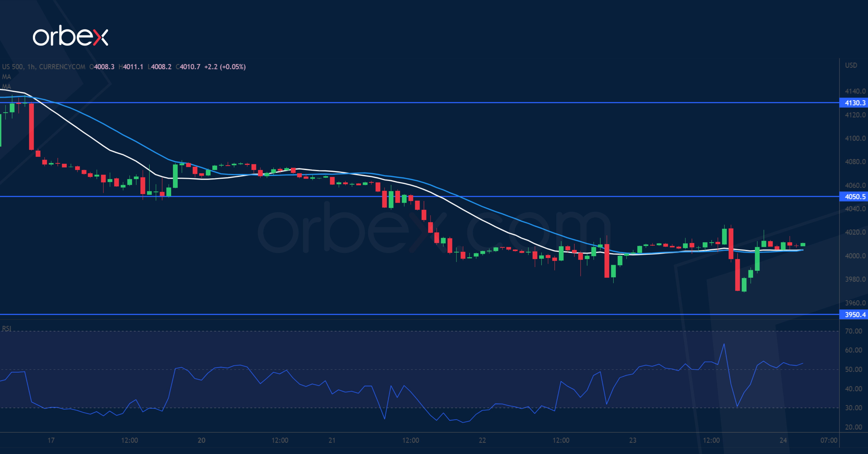Click the 21 date marker on time axis
The height and width of the screenshot is (454, 868).
[332, 440]
